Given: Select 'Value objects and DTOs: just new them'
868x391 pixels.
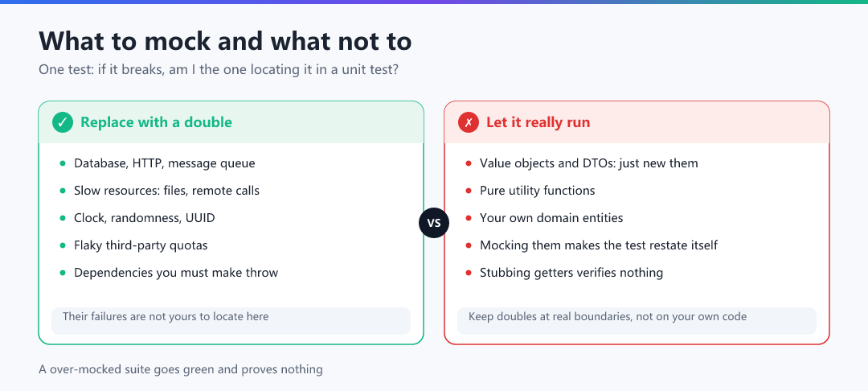Looking at the screenshot, I should [589, 163].
